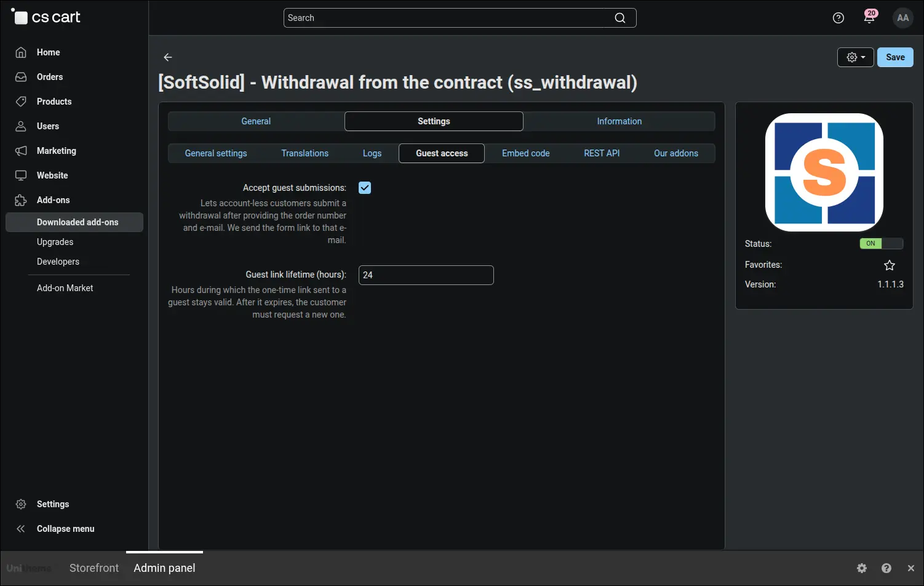Click the CS-Cart logo
Viewport: 924px width, 586px height.
click(46, 17)
